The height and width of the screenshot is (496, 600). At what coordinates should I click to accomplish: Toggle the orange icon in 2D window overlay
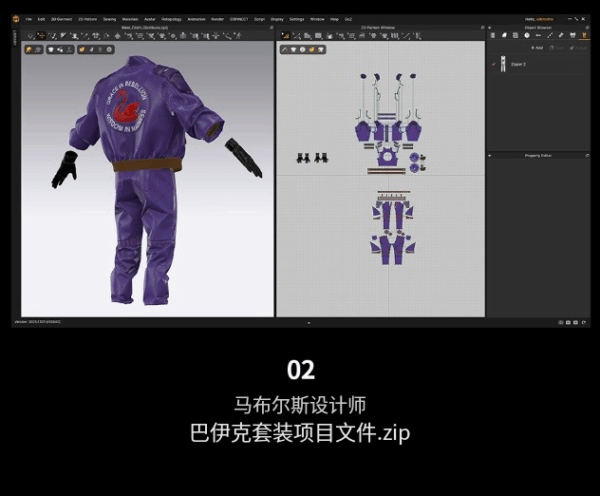pos(311,50)
